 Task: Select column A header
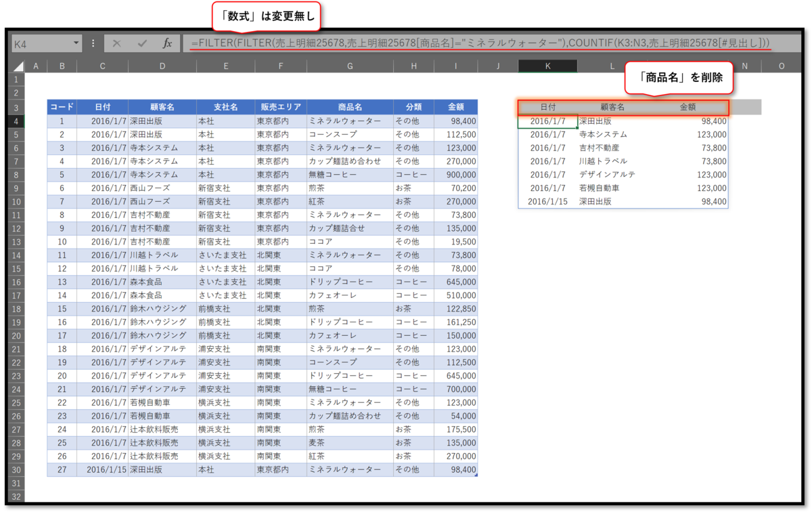point(36,66)
